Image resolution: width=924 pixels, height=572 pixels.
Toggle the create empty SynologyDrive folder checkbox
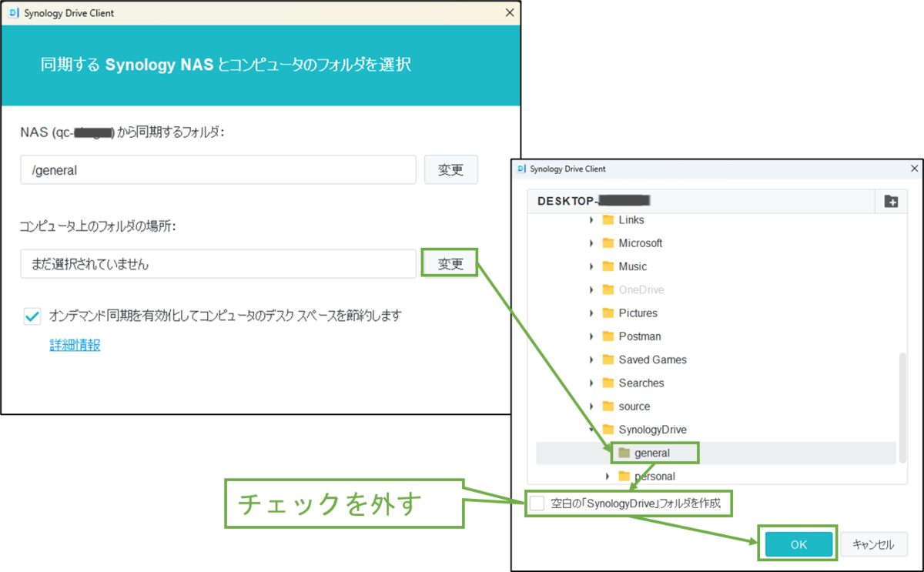[x=537, y=505]
